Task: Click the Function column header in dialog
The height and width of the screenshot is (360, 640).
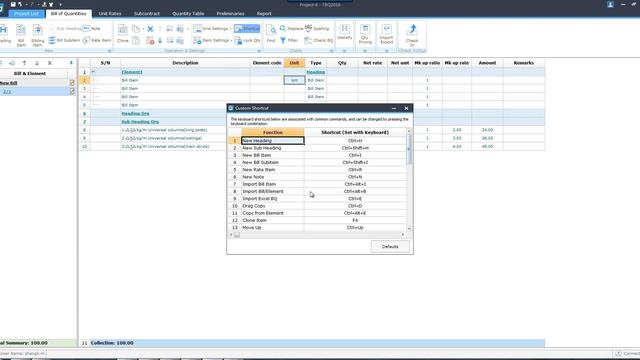Action: [273, 132]
